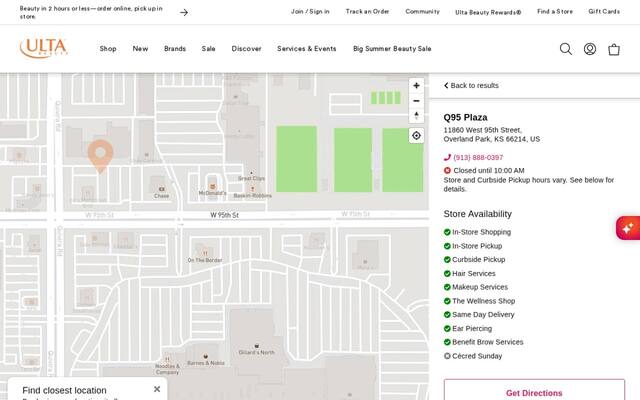Open Big Summer Beauty Sale

(x=392, y=49)
